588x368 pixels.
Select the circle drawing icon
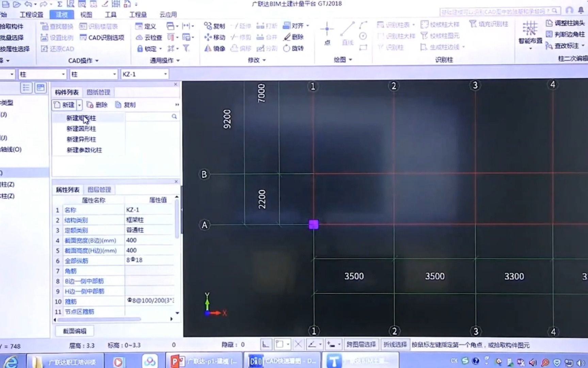tap(363, 36)
